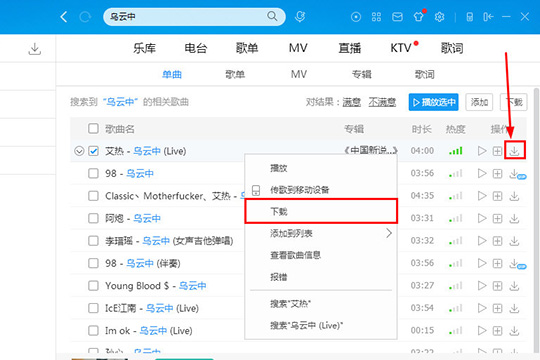Switch to the 单曲 results sub-tab
Image resolution: width=540 pixels, height=360 pixels.
tap(172, 74)
